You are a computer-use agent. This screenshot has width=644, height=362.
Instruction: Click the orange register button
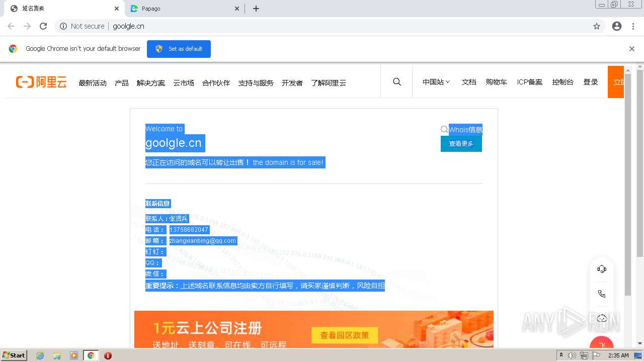point(616,82)
